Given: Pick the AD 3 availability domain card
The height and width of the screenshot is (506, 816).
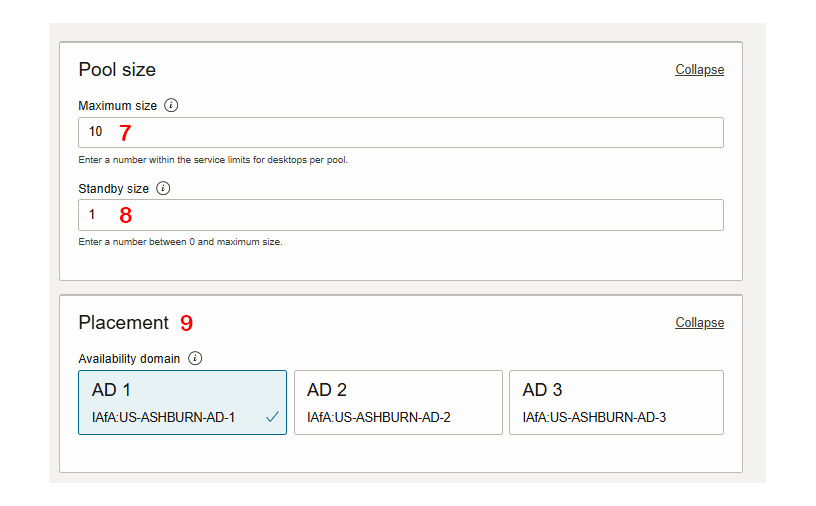Looking at the screenshot, I should 616,402.
